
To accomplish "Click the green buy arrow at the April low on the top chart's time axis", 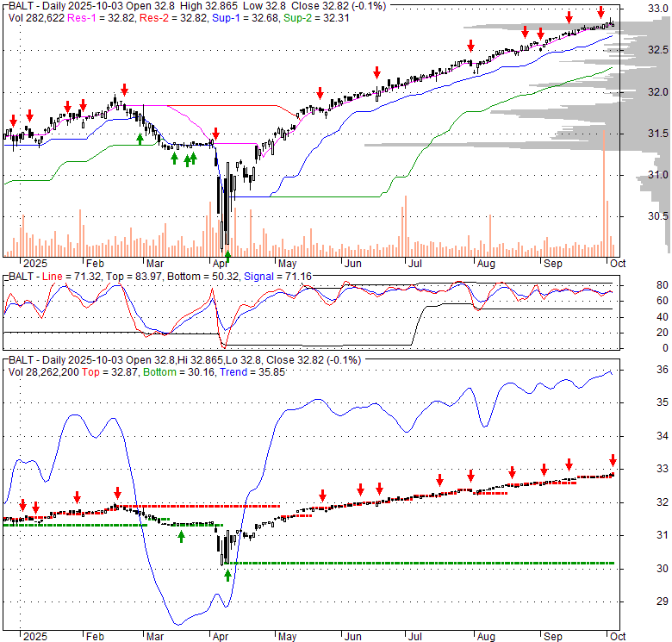I will click(x=227, y=257).
